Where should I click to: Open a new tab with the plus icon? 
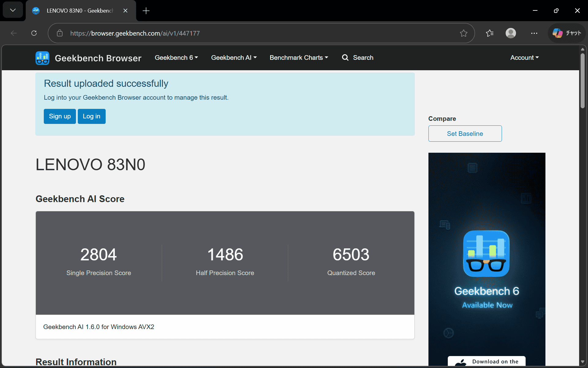(146, 11)
